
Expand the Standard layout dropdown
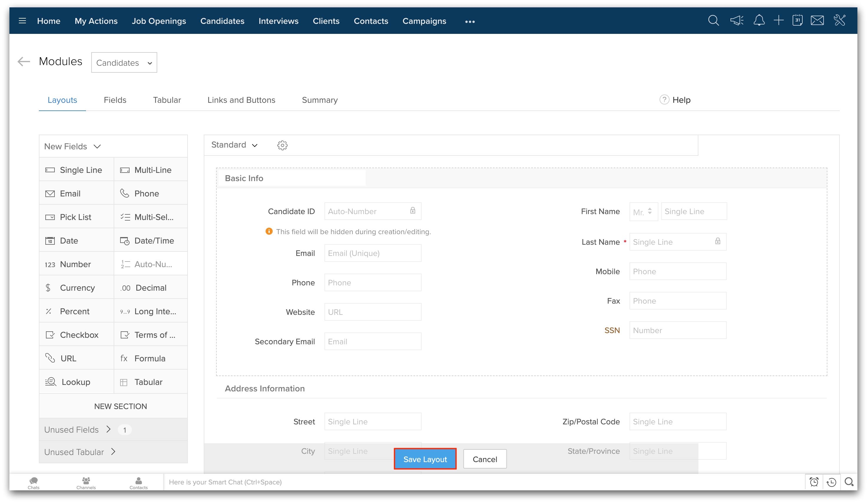[x=235, y=145]
